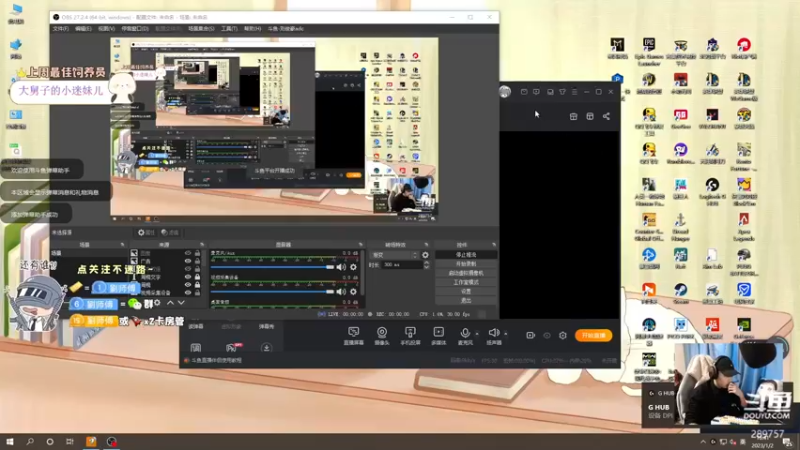Click 开始录制 button in OBS controls

pos(466,264)
